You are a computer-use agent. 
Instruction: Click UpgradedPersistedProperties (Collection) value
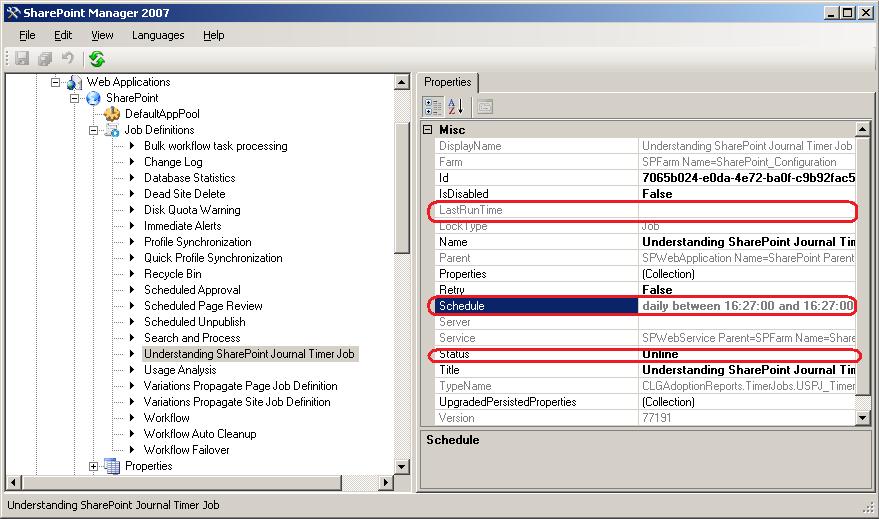[747, 402]
